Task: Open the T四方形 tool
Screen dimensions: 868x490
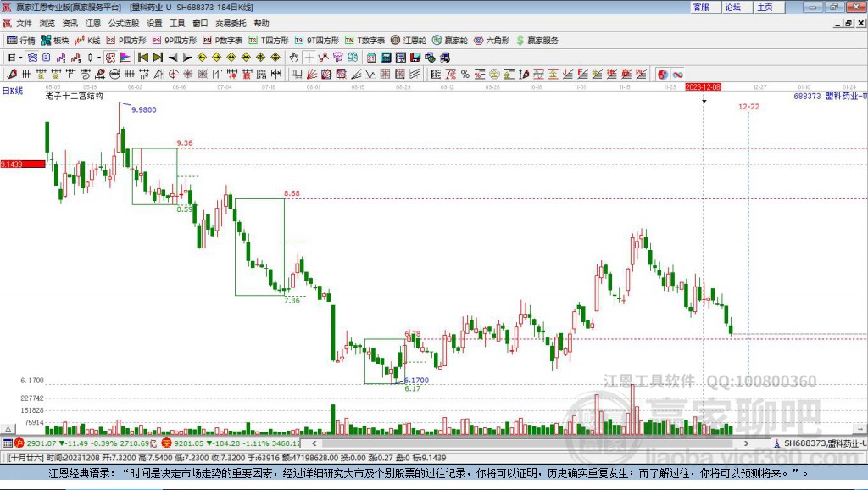Action: click(269, 41)
